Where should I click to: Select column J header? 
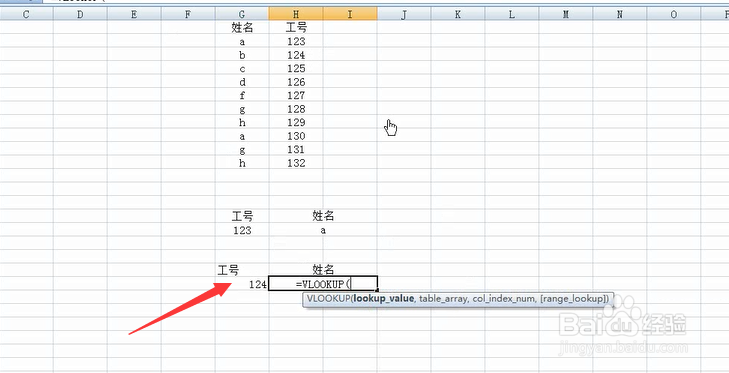[x=404, y=14]
